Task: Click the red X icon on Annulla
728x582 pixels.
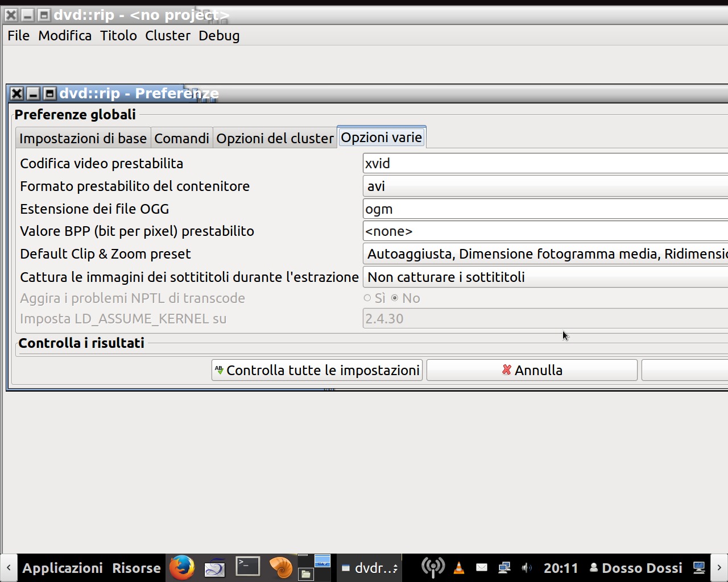Action: (507, 370)
